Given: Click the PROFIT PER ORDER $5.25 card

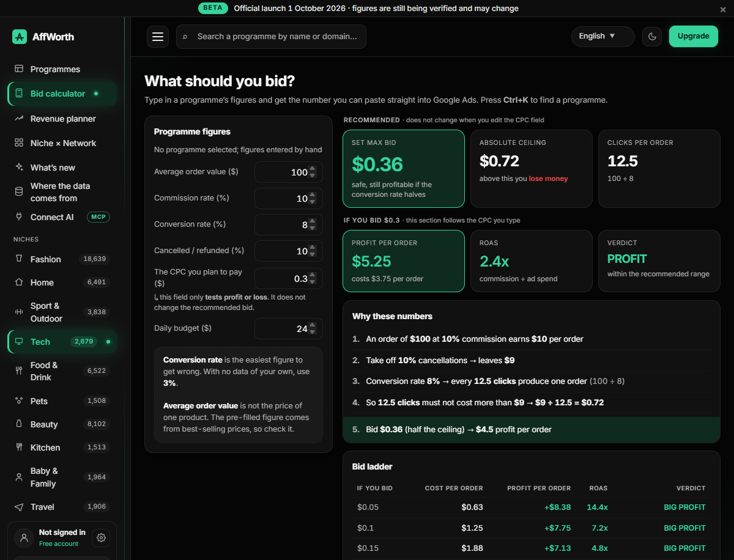Looking at the screenshot, I should click(x=404, y=260).
